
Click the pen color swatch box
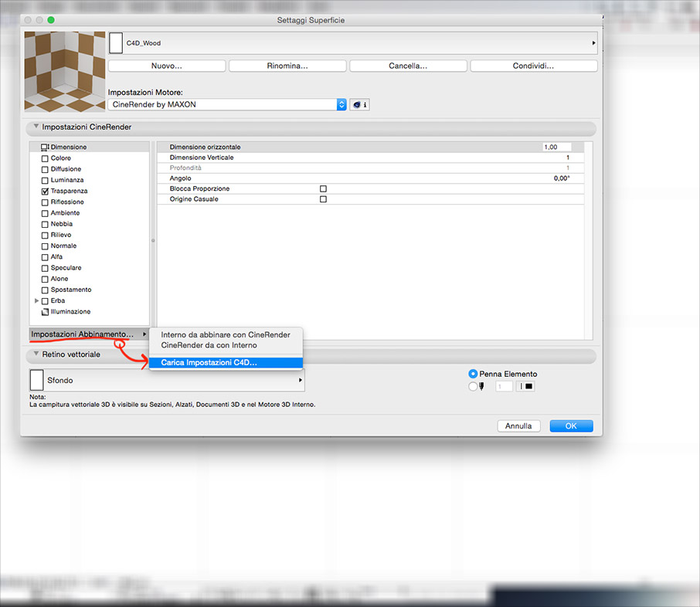point(528,387)
